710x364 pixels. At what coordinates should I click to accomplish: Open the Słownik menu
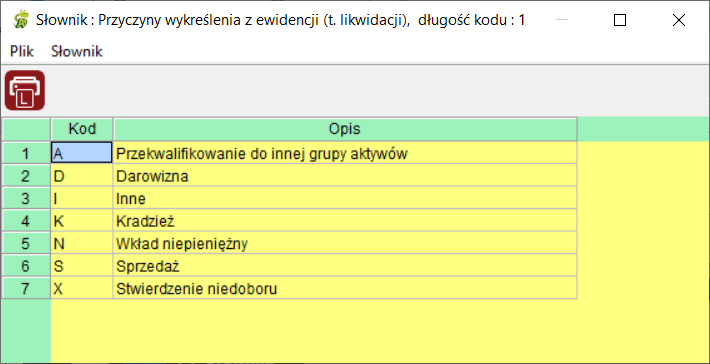click(x=77, y=52)
